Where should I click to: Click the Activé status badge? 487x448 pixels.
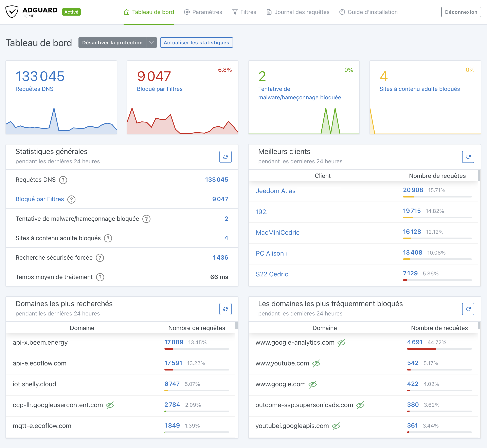click(x=71, y=12)
